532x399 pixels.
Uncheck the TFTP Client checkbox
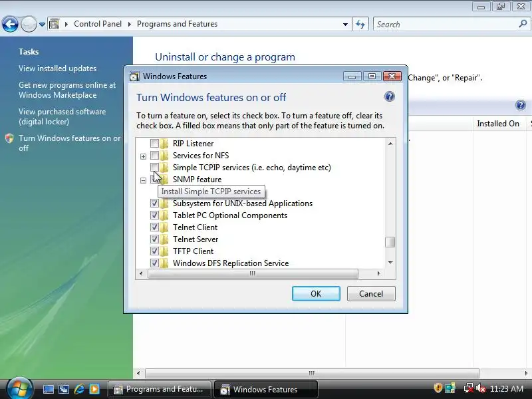154,251
